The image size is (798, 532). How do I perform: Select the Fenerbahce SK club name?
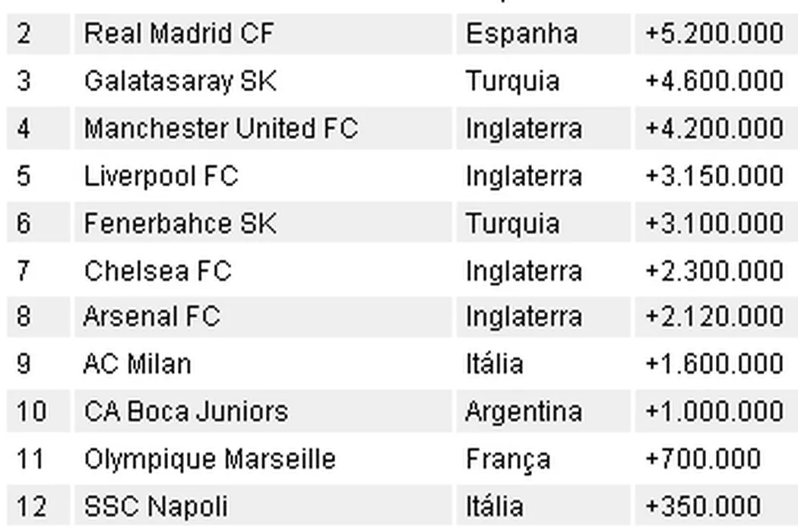180,223
